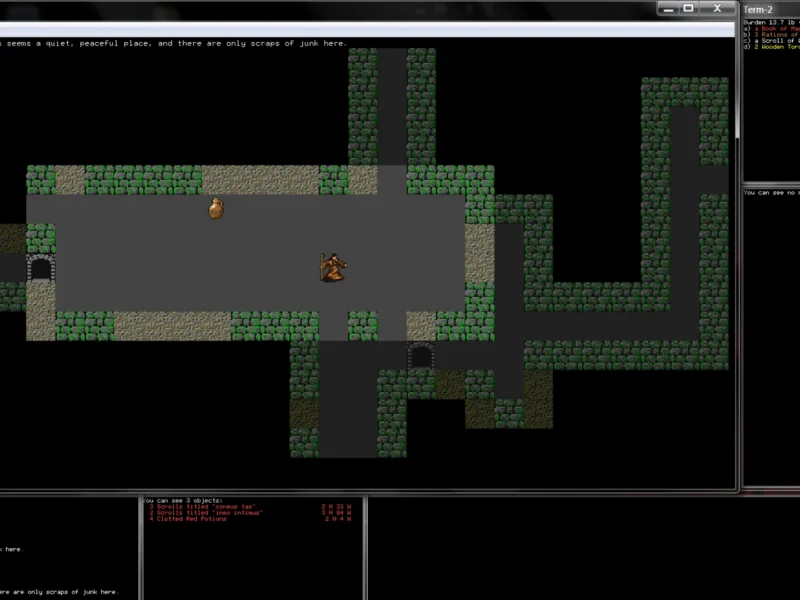Click the arched doorway on the room's left
The image size is (800, 600).
click(x=40, y=268)
